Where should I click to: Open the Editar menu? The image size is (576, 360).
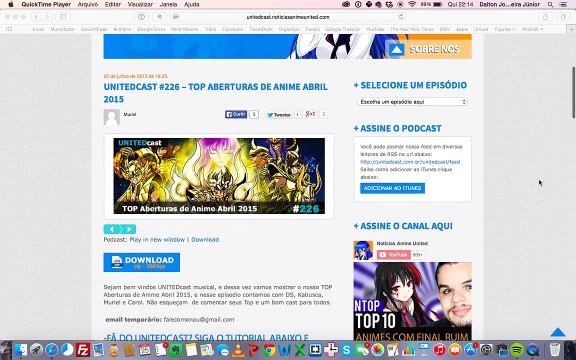coord(112,4)
